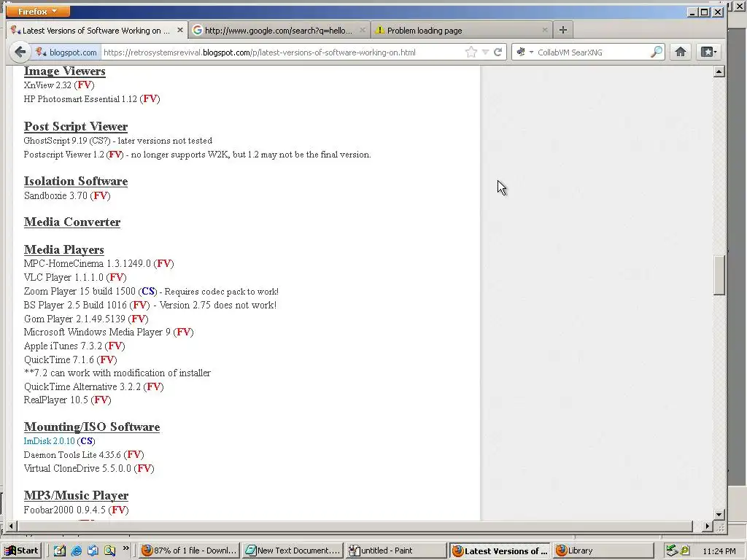Click the CollabVM SearXNG search field
The width and height of the screenshot is (747, 560).
pyautogui.click(x=592, y=52)
